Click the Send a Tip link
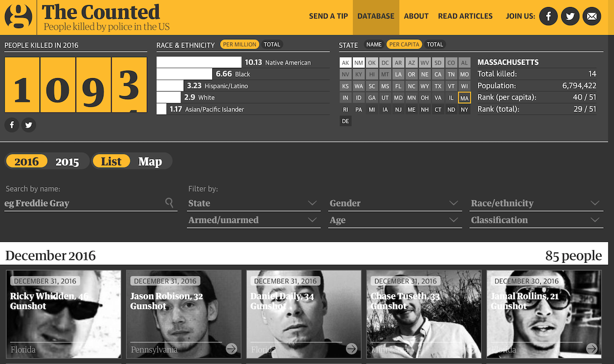Screen dimensions: 614x364 click(x=328, y=16)
